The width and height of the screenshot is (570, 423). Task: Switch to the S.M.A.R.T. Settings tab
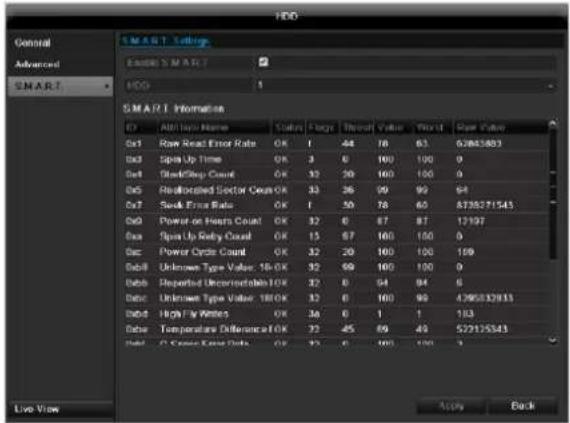(x=165, y=40)
